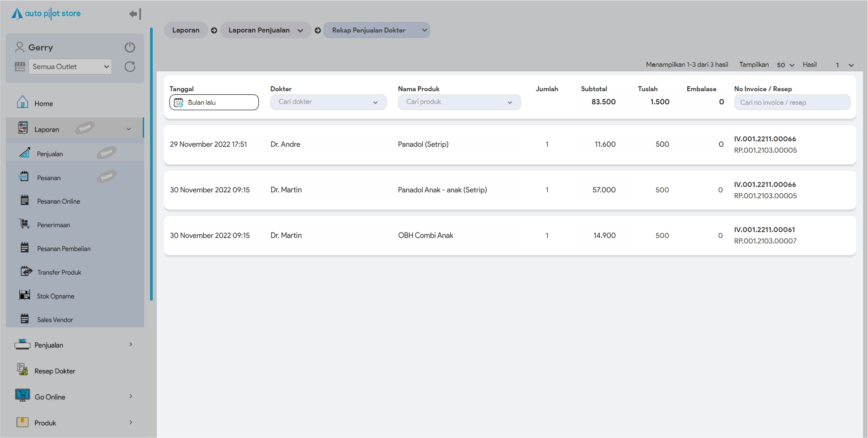Click the Laporan breadcrumb button
Viewport: 868px width, 438px height.
(x=186, y=30)
